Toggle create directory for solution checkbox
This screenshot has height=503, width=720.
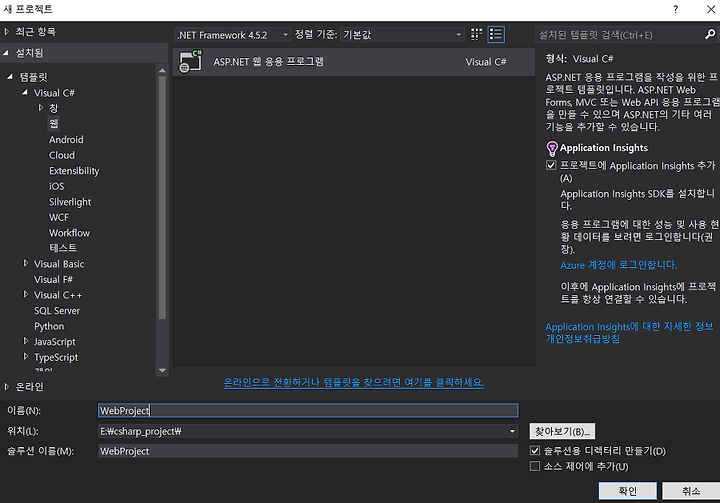pos(534,451)
